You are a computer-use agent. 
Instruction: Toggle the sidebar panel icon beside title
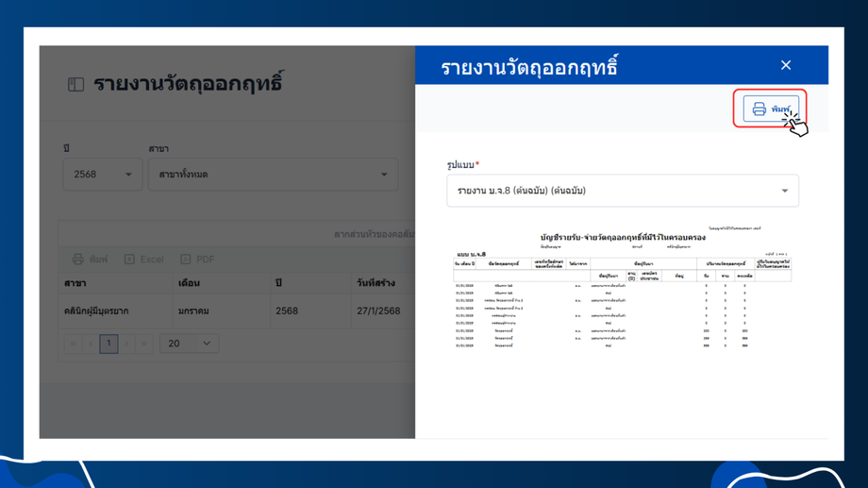pyautogui.click(x=75, y=84)
